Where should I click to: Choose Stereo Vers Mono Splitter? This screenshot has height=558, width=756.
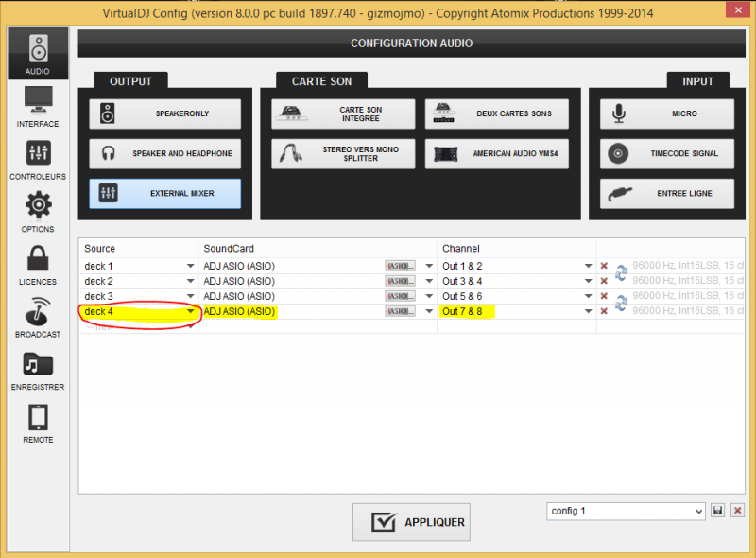click(x=343, y=153)
